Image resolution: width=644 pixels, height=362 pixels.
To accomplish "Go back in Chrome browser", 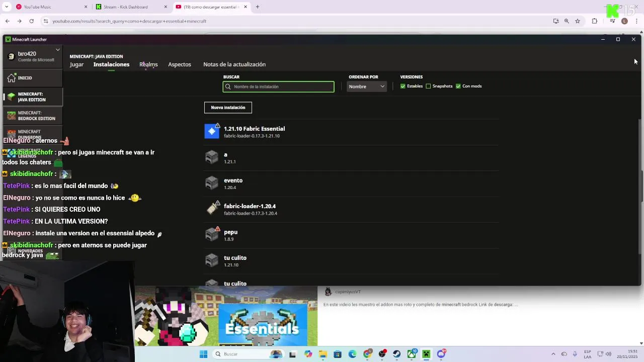I will 8,21.
